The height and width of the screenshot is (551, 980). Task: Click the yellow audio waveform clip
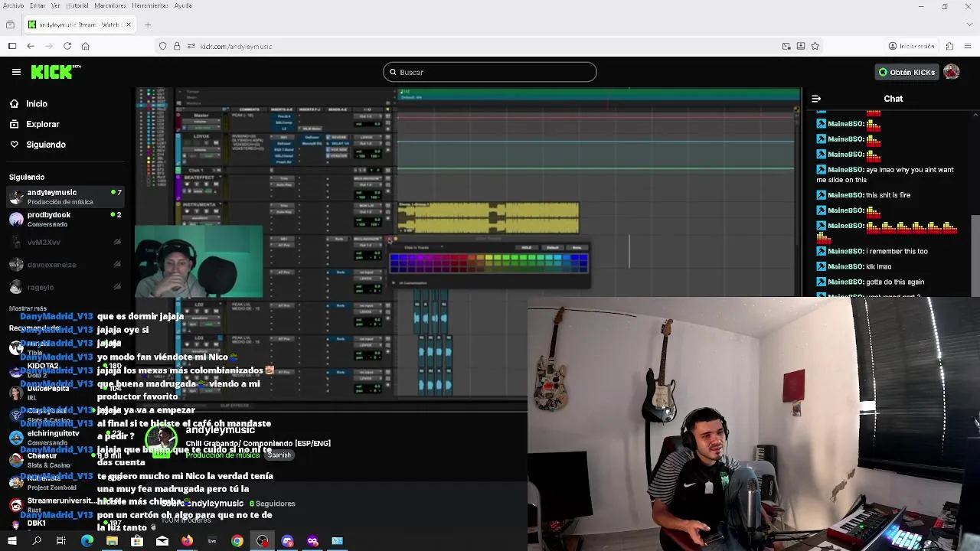point(488,218)
